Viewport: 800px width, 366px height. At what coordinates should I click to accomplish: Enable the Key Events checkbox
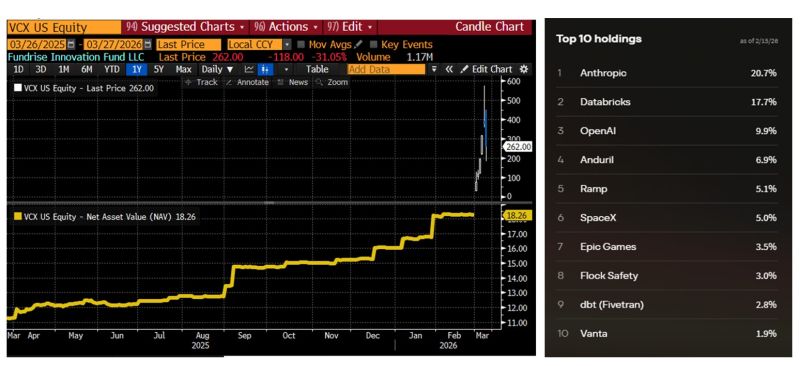tap(374, 45)
